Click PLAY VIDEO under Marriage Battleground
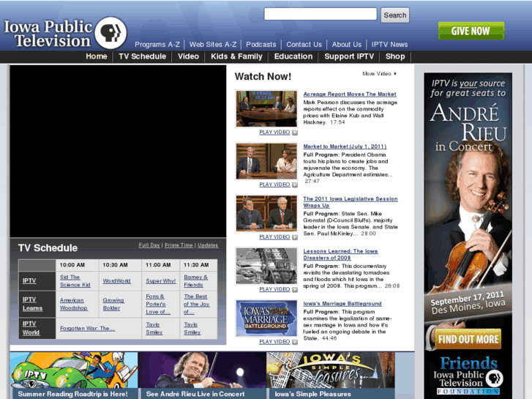 tap(274, 342)
